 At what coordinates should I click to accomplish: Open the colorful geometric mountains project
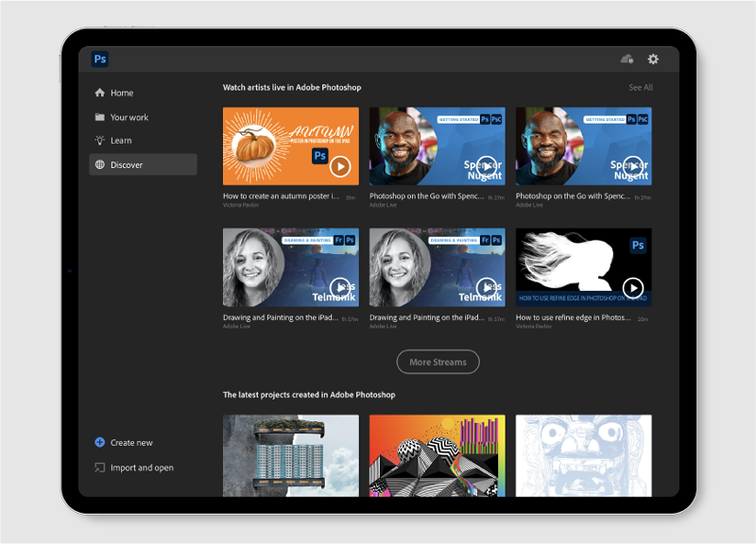pos(438,456)
